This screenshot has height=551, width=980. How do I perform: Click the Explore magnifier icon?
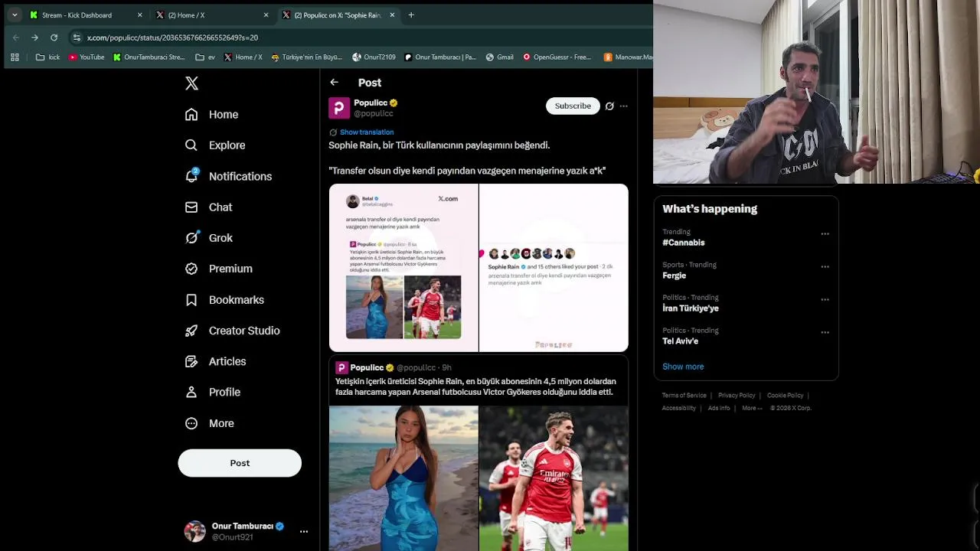(x=191, y=145)
